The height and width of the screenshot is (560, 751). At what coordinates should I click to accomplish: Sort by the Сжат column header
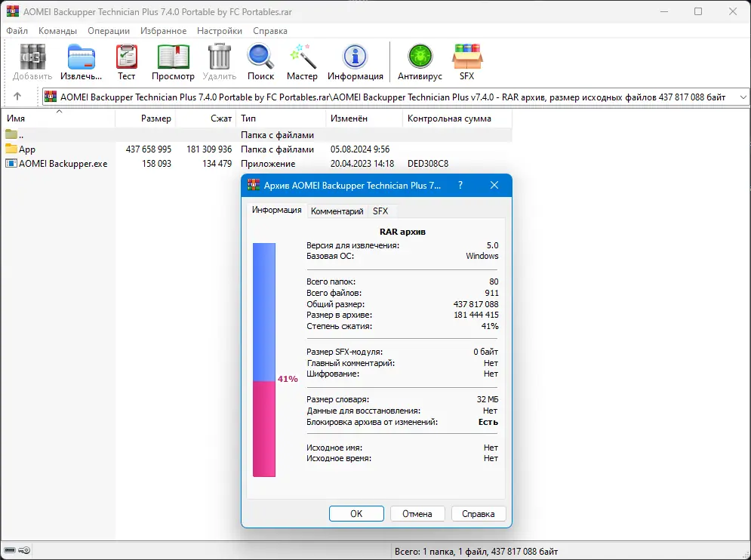tap(206, 118)
